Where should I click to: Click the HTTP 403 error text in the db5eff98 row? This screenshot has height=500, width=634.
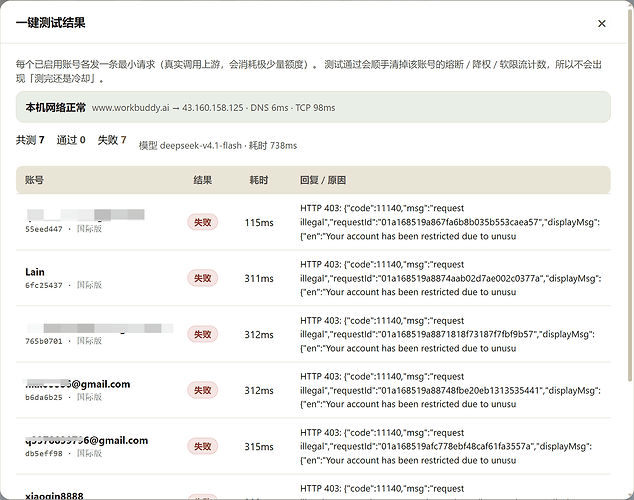point(446,446)
